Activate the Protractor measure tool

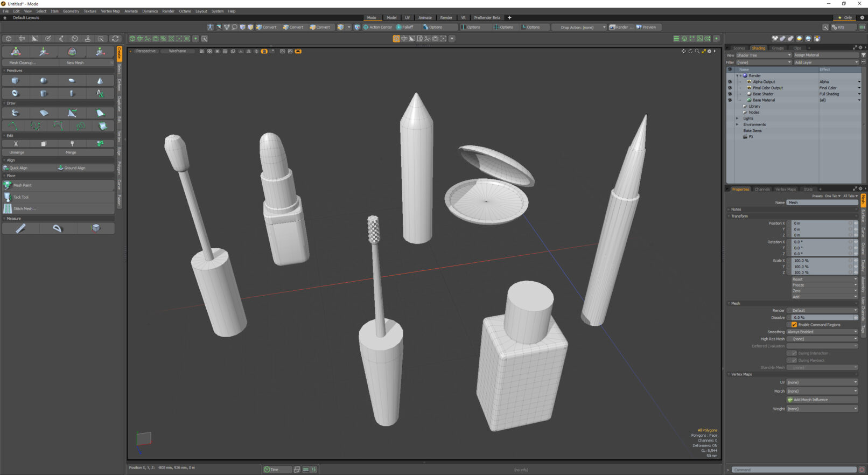click(58, 228)
